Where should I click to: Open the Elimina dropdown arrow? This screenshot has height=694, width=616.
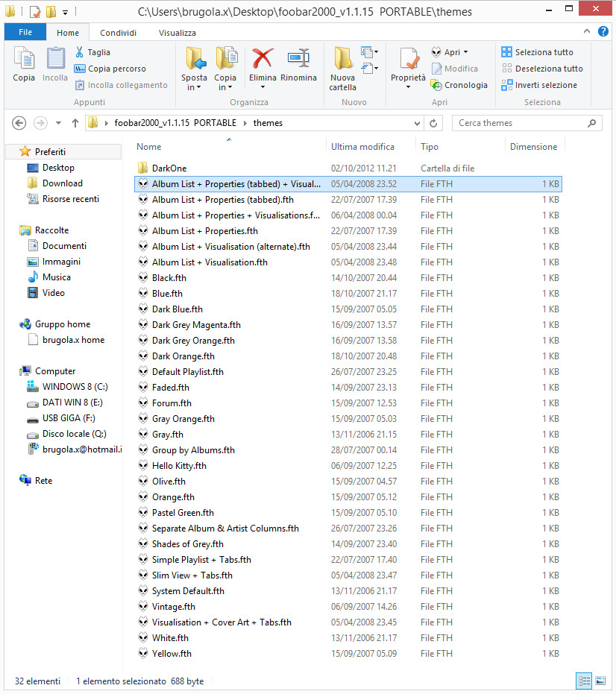(x=263, y=87)
